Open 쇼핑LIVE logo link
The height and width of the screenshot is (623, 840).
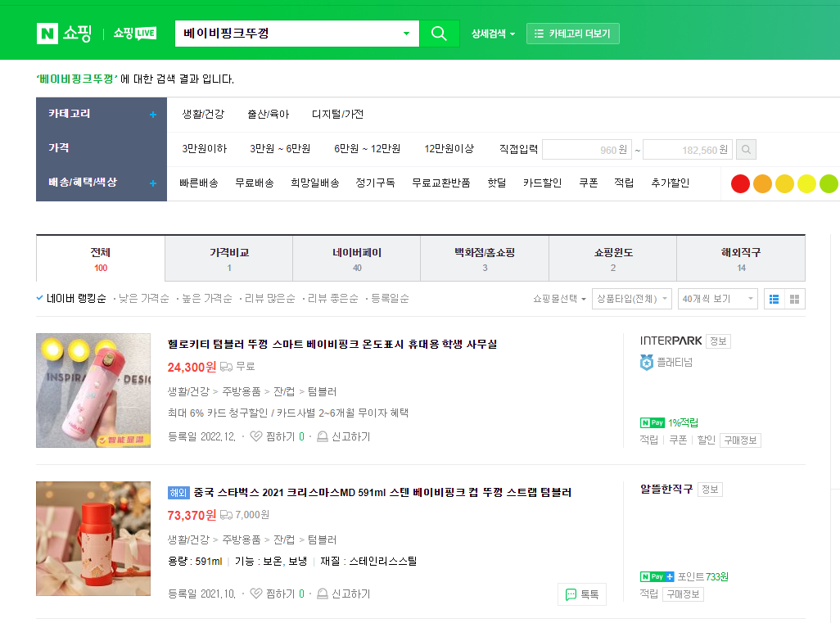click(x=134, y=34)
